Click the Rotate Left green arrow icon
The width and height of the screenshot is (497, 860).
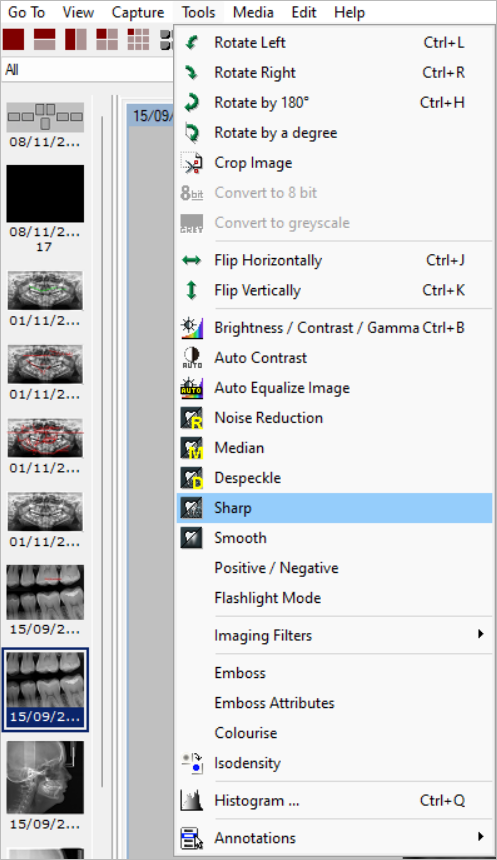[x=191, y=42]
